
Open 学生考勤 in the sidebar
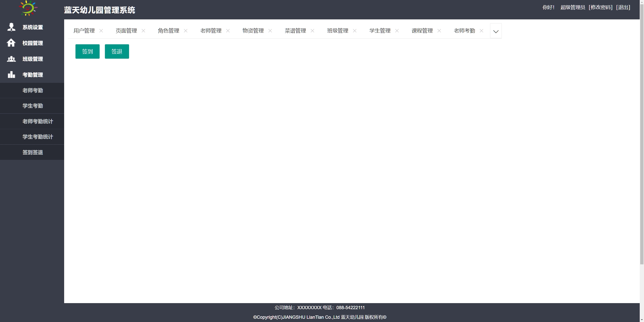[x=32, y=106]
